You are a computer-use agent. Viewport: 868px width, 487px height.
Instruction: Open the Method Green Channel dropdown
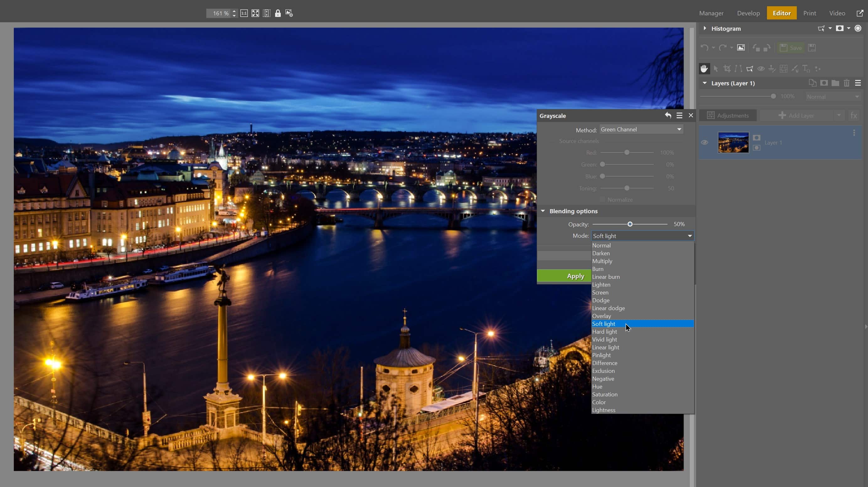pos(641,129)
